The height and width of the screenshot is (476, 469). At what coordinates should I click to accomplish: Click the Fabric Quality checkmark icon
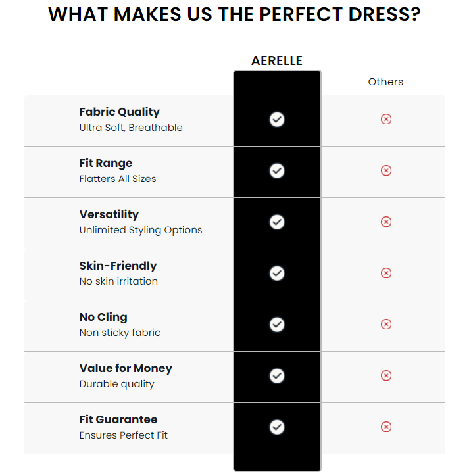[277, 119]
